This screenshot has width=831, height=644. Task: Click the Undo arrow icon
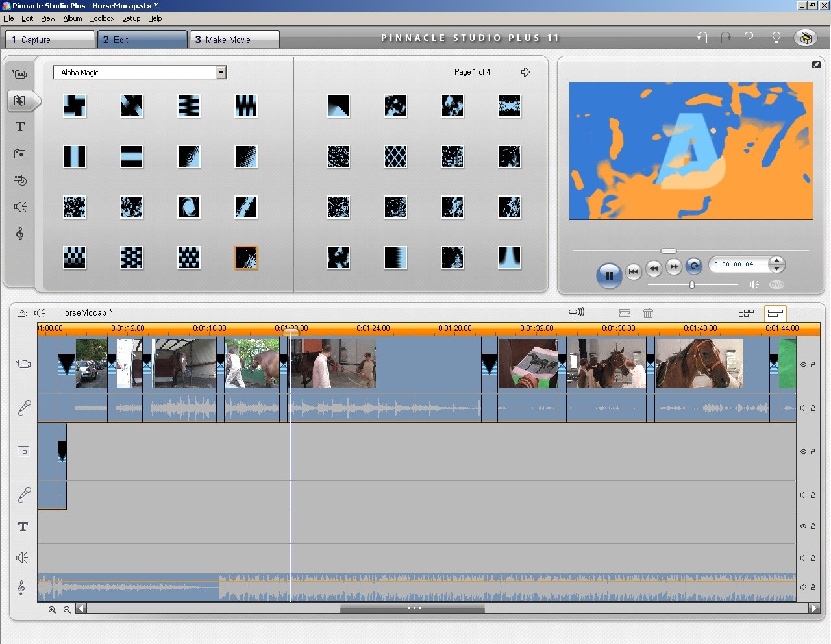click(x=702, y=38)
